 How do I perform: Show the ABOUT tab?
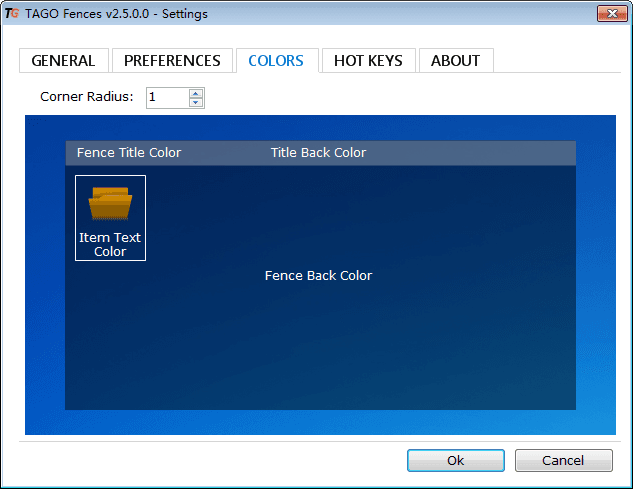point(455,61)
